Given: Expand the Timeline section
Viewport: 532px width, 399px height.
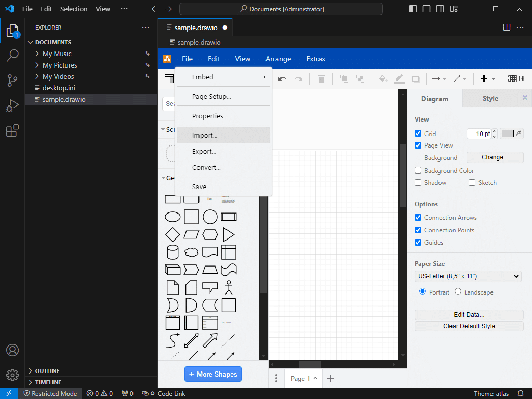Looking at the screenshot, I should click(91, 382).
